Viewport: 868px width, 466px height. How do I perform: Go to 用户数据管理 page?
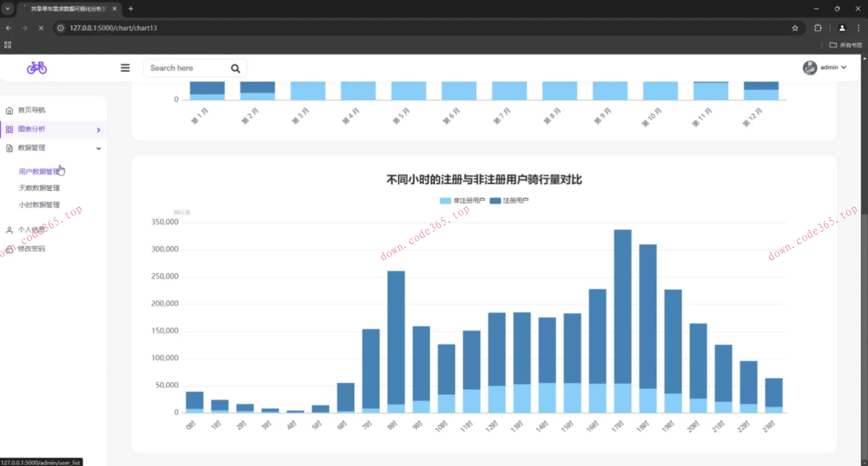(39, 171)
